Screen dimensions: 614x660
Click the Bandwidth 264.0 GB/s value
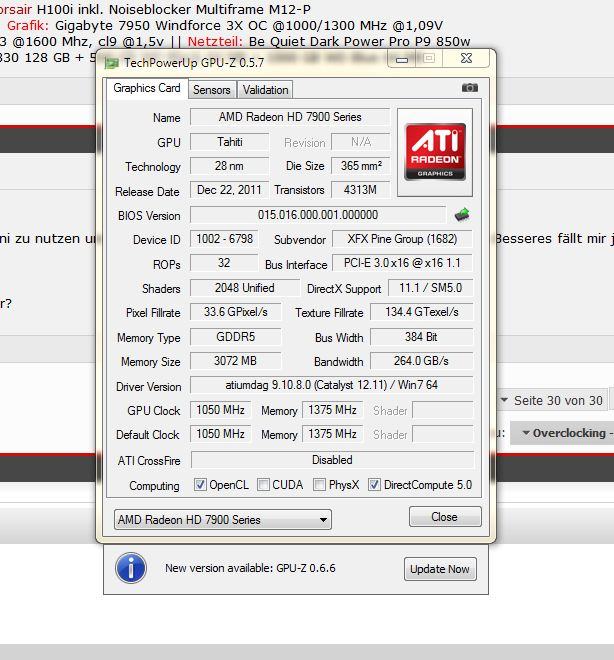pyautogui.click(x=421, y=361)
